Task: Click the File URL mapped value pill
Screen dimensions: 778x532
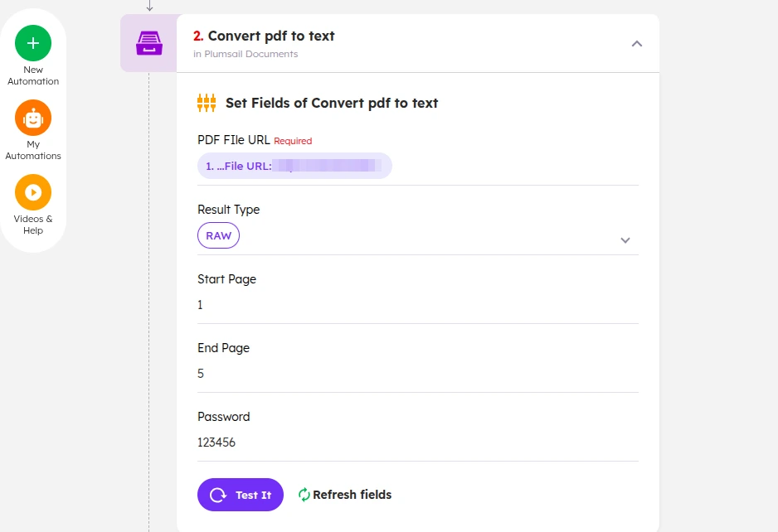Action: (294, 166)
